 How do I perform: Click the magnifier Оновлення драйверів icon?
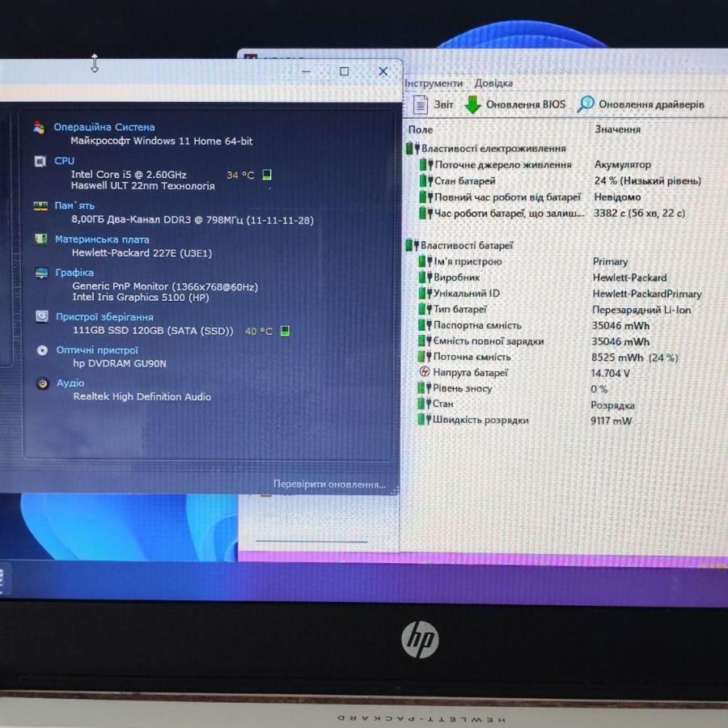(x=585, y=104)
